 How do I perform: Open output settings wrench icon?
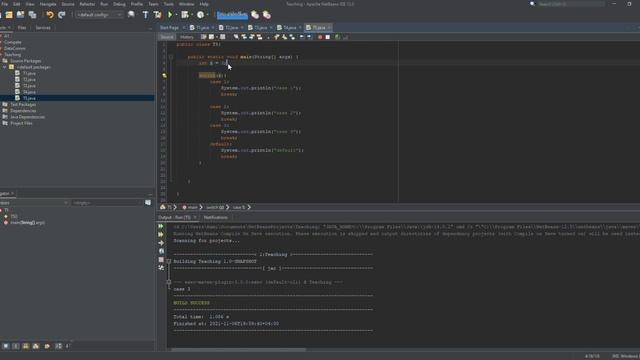(161, 268)
